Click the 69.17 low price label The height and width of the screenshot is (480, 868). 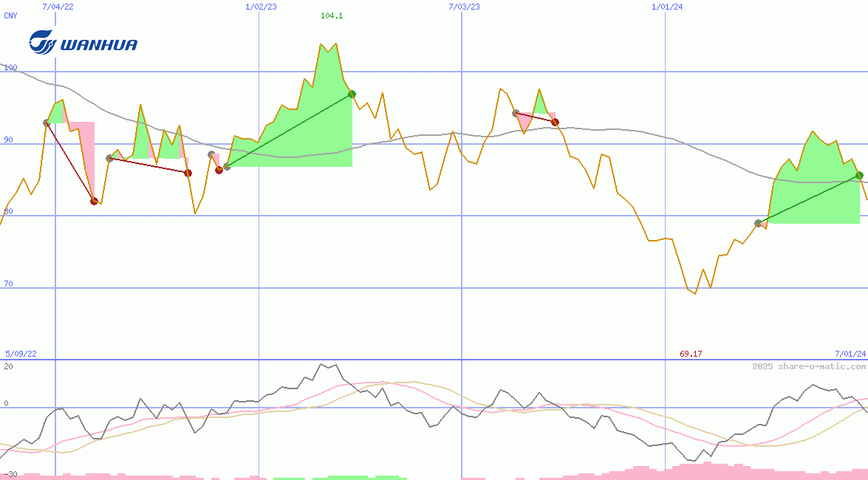pos(691,354)
